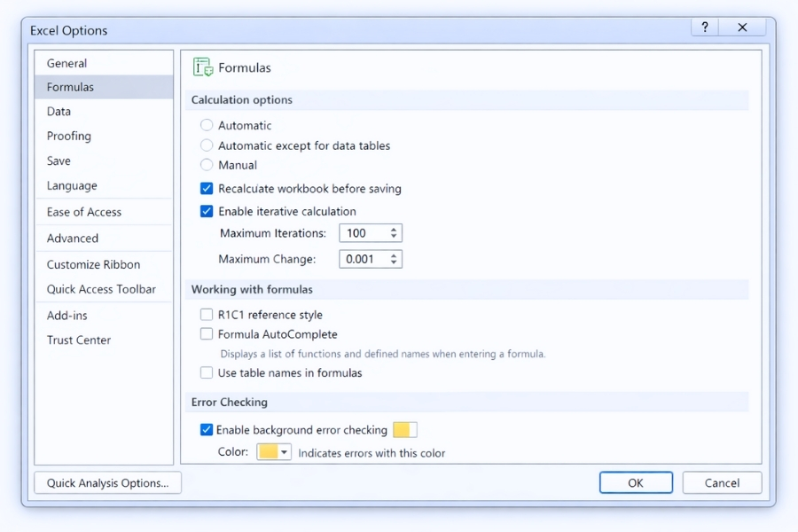
Task: Open the Trust Center settings page
Action: (78, 340)
